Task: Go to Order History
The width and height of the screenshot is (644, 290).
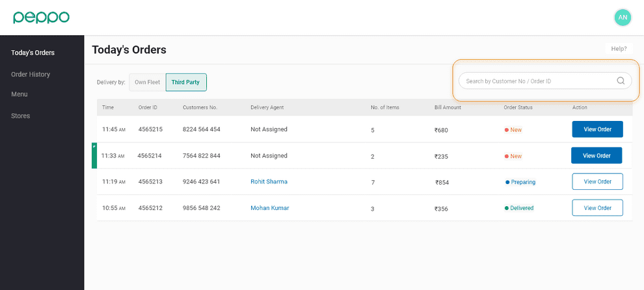Action: pyautogui.click(x=31, y=74)
